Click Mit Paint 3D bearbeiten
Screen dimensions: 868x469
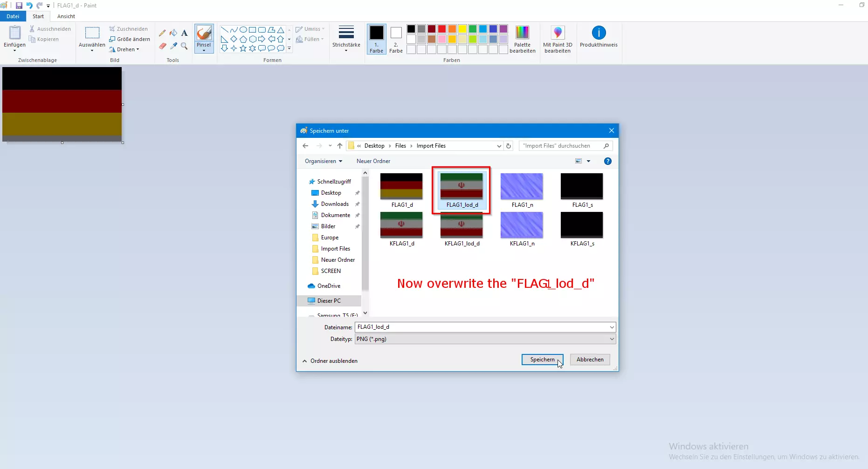coord(558,39)
